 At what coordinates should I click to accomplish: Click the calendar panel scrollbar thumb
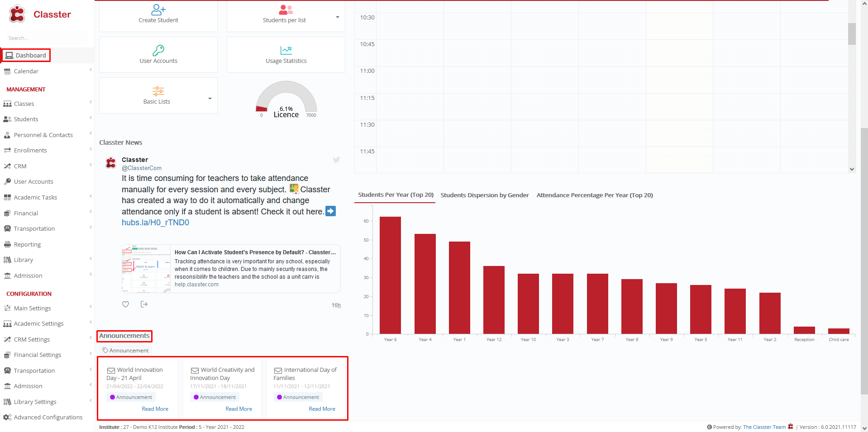click(x=852, y=34)
